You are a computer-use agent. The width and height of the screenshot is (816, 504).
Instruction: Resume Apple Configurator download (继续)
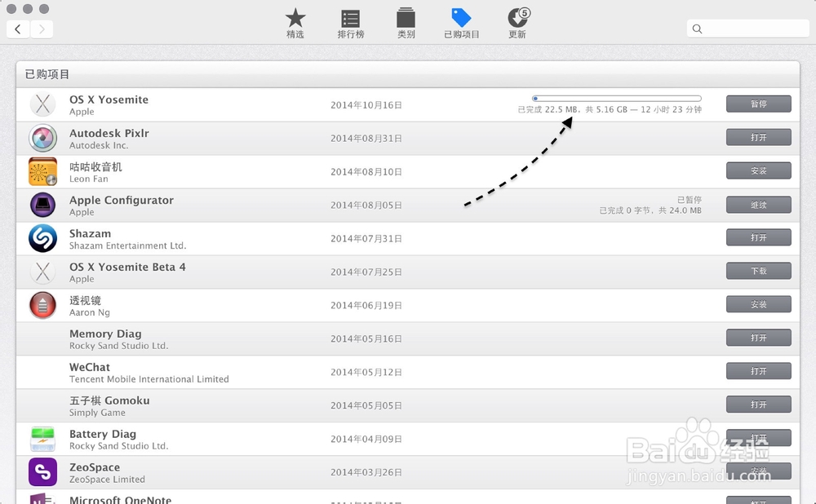coord(758,205)
